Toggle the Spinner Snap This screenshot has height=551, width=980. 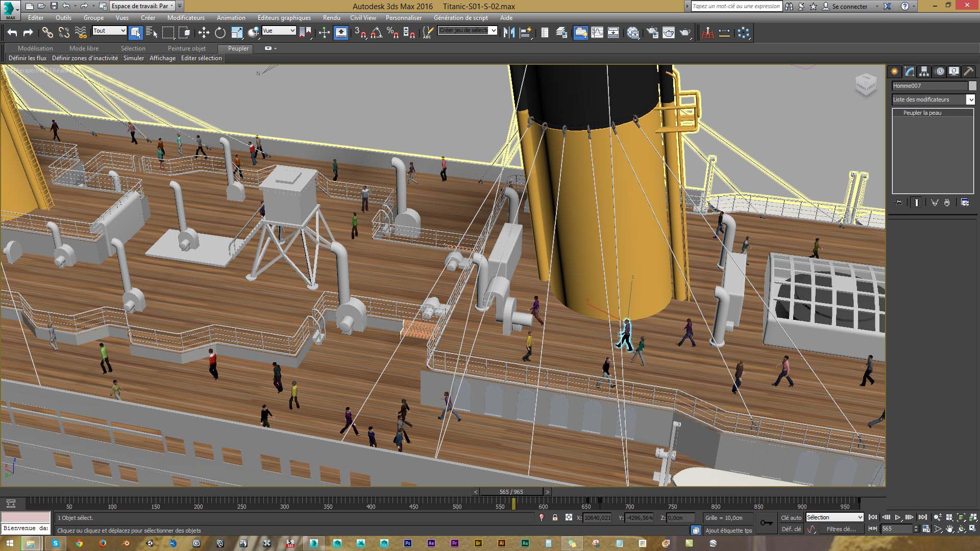pos(409,33)
